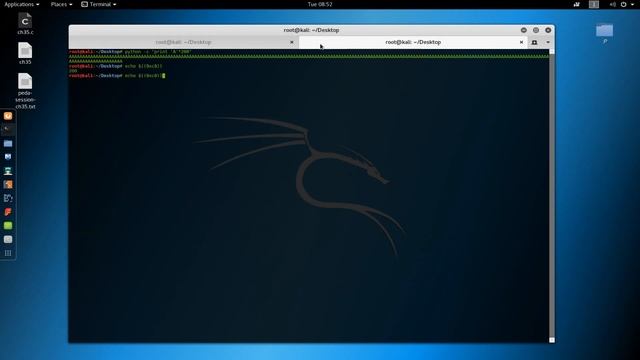Close the terminal window

tap(548, 30)
